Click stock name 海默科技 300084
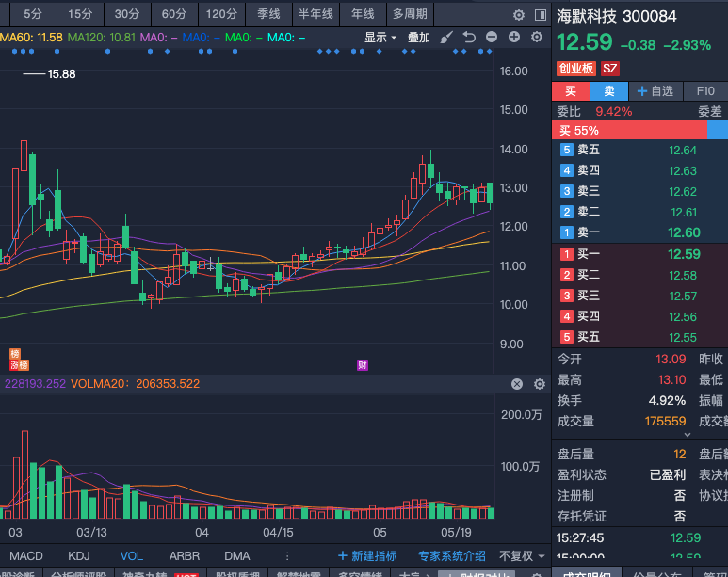 617,16
